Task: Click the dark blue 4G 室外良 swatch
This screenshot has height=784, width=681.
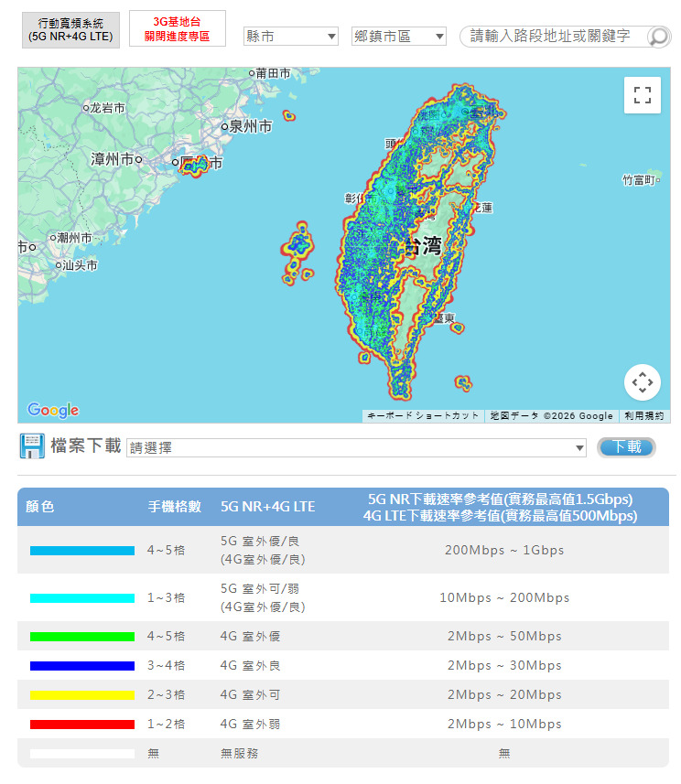Action: coord(82,666)
